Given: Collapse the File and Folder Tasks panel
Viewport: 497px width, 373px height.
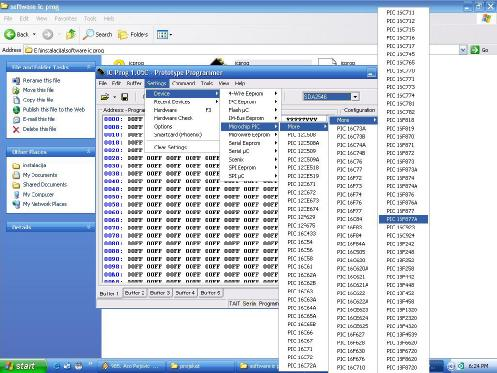Looking at the screenshot, I should pyautogui.click(x=89, y=67).
